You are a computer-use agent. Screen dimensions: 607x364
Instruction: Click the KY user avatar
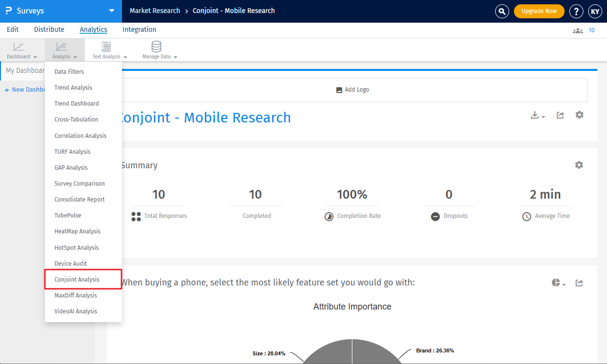[x=595, y=11]
